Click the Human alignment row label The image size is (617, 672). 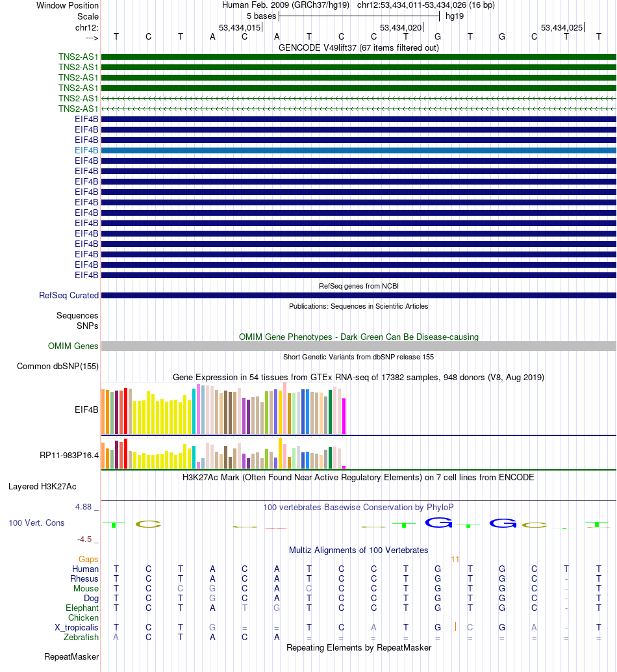pos(85,569)
